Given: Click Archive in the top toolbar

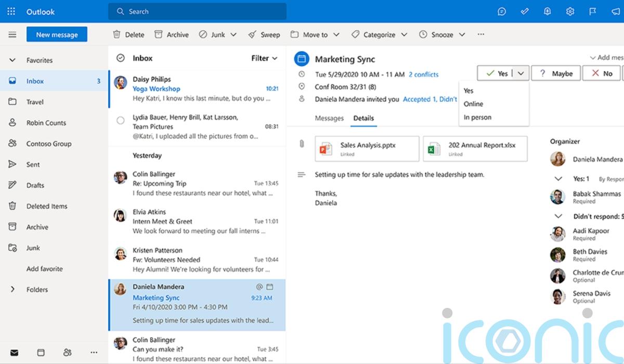Looking at the screenshot, I should tap(172, 35).
